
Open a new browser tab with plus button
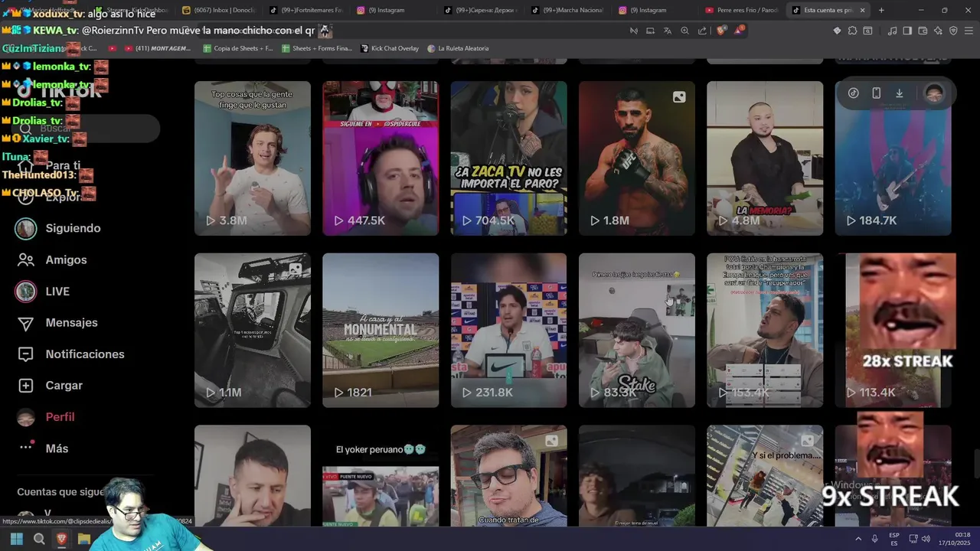click(x=881, y=10)
